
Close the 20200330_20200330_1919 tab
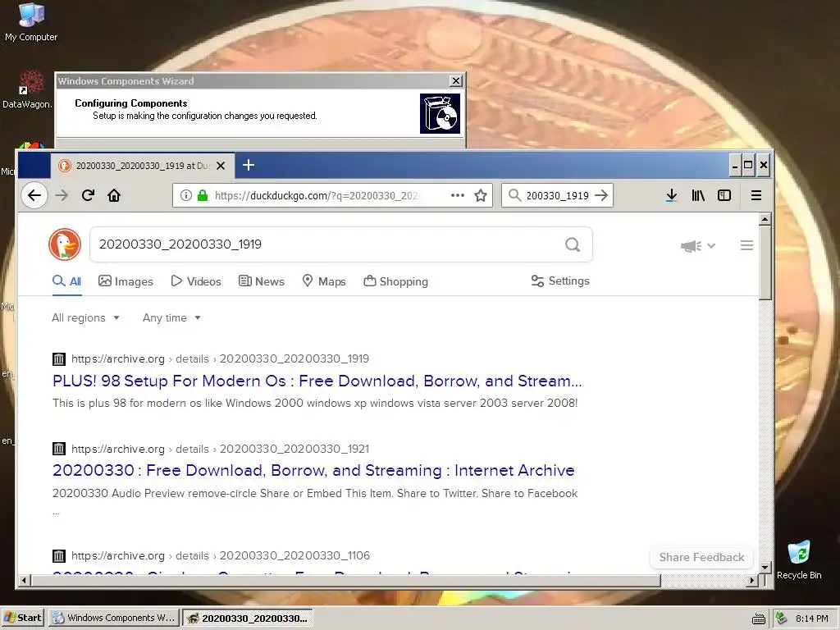point(220,166)
